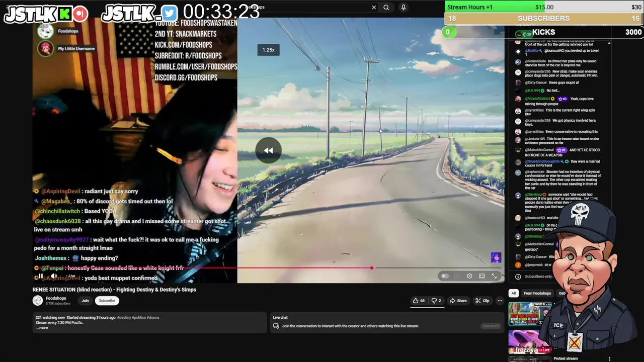Click @BotRix username in chat

(532, 51)
